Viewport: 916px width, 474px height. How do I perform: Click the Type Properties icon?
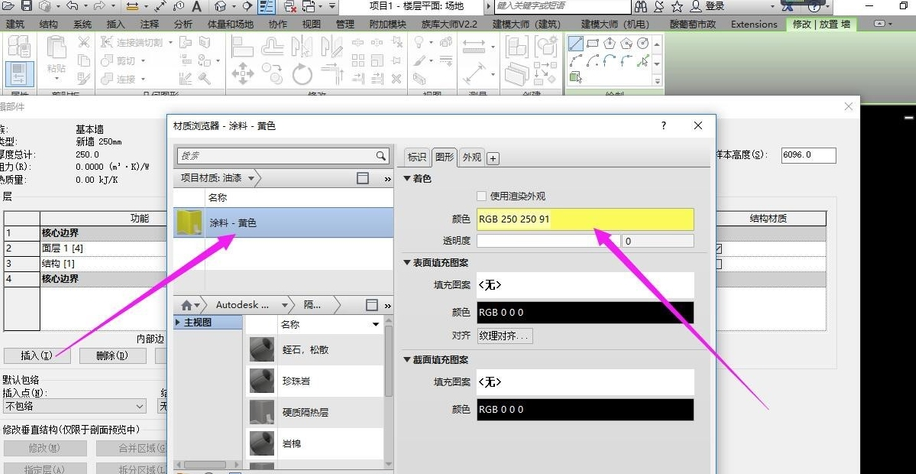[20, 47]
